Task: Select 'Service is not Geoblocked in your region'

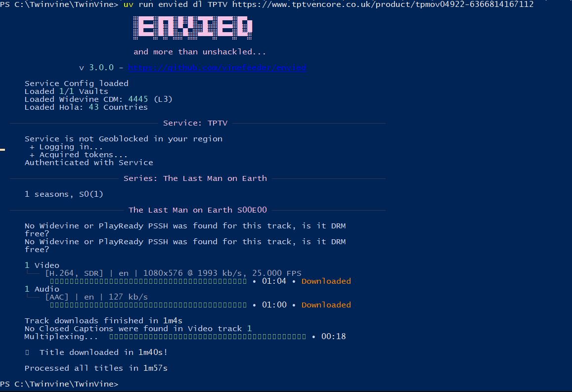Action: pos(123,139)
